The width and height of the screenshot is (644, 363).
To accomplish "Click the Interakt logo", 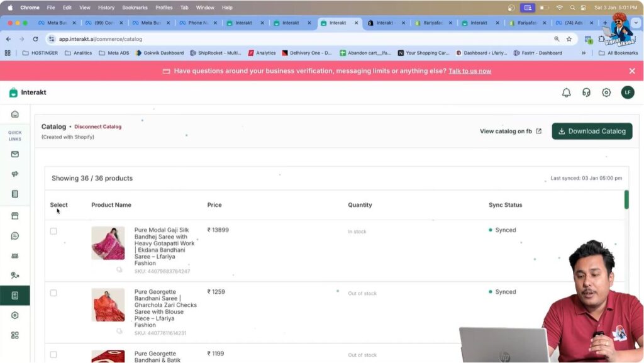I will (28, 92).
